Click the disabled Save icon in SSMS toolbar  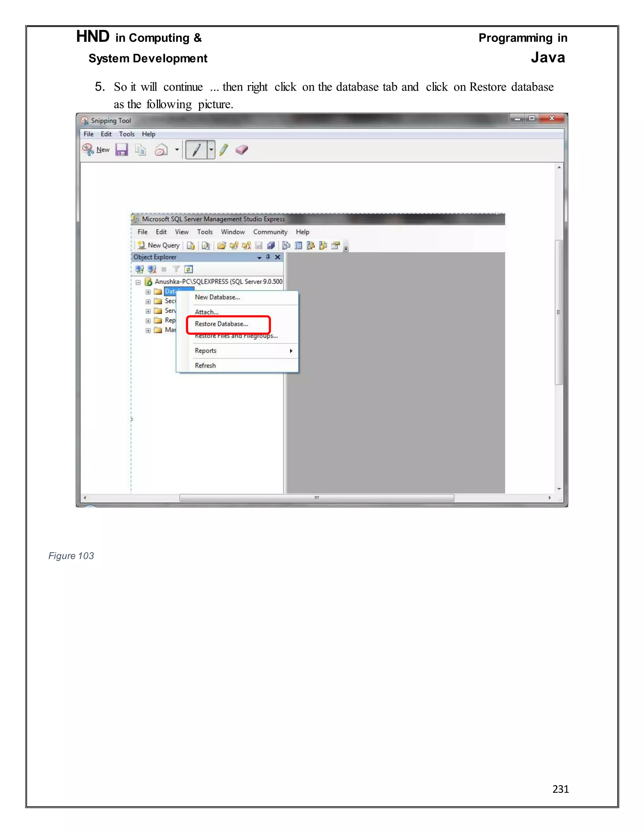pyautogui.click(x=259, y=245)
